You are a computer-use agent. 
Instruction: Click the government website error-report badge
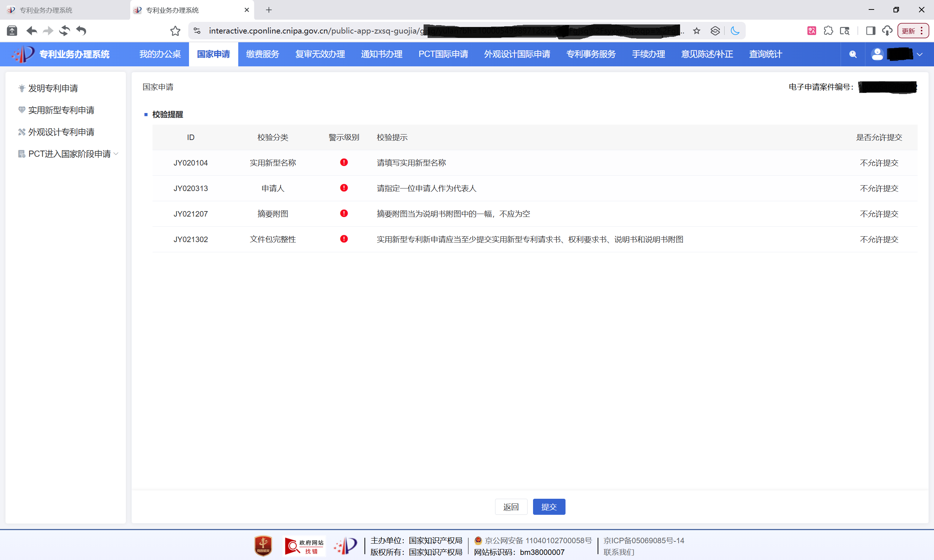tap(304, 546)
